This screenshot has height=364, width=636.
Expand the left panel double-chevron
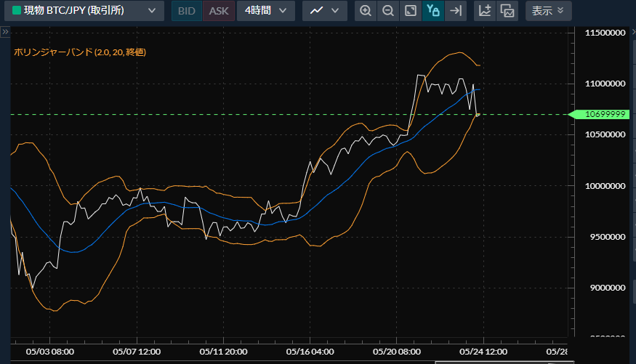coord(5,32)
